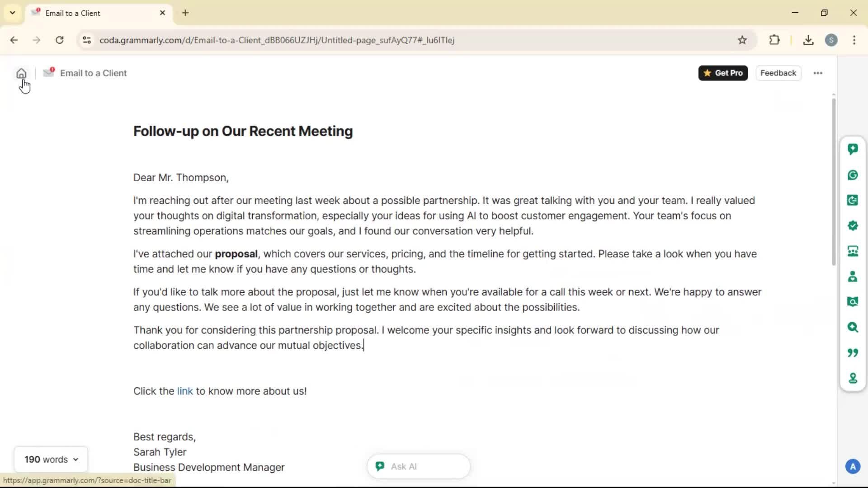This screenshot has height=488, width=868.
Task: Open the quotation marks citation icon
Action: tap(853, 352)
